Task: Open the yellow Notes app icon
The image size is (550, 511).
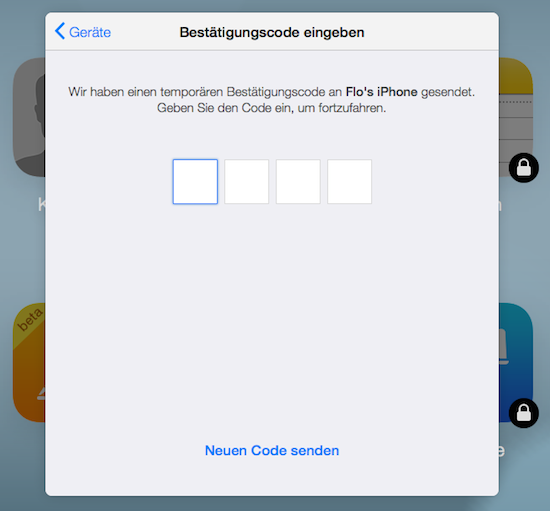Action: 516,117
